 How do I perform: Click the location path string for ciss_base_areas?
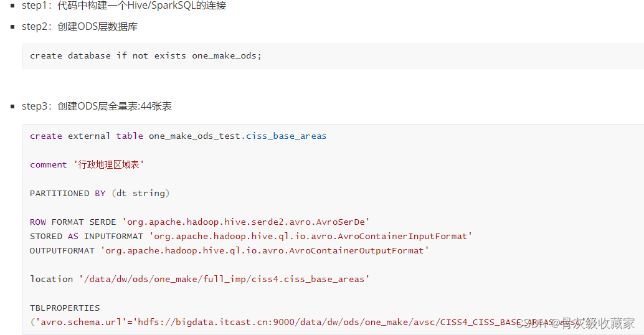(224, 279)
